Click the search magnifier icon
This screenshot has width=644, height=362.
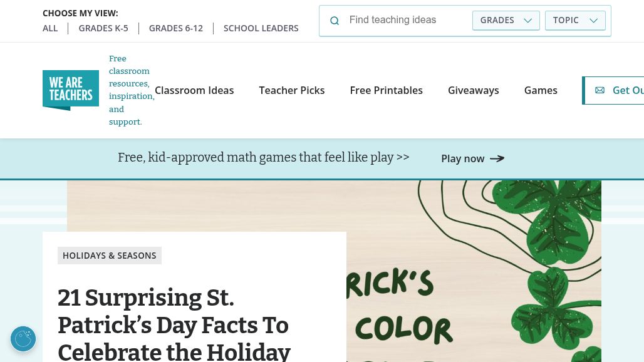[335, 21]
